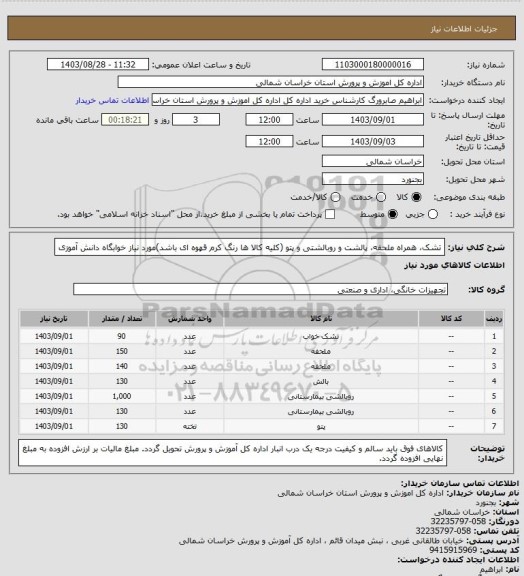
Task: Click the postal address line خیابان طالقانی غربی
Action: 321,541
